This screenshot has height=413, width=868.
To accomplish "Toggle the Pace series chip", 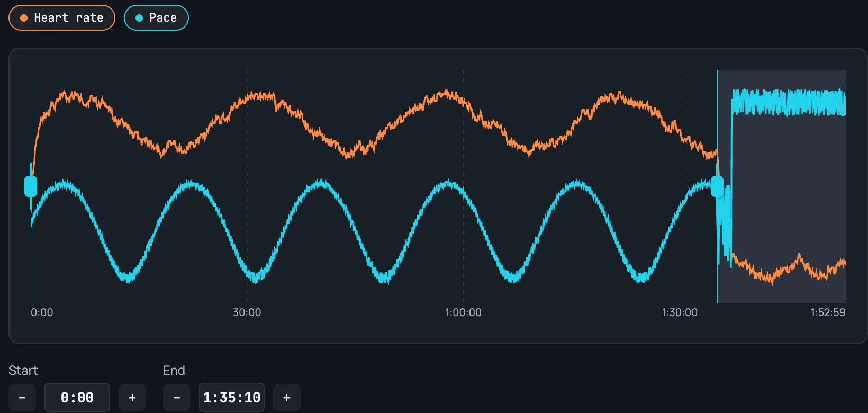I will [x=156, y=18].
